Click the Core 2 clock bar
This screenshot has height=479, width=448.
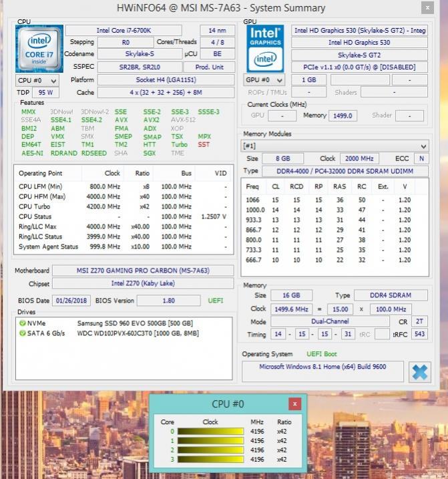point(210,450)
